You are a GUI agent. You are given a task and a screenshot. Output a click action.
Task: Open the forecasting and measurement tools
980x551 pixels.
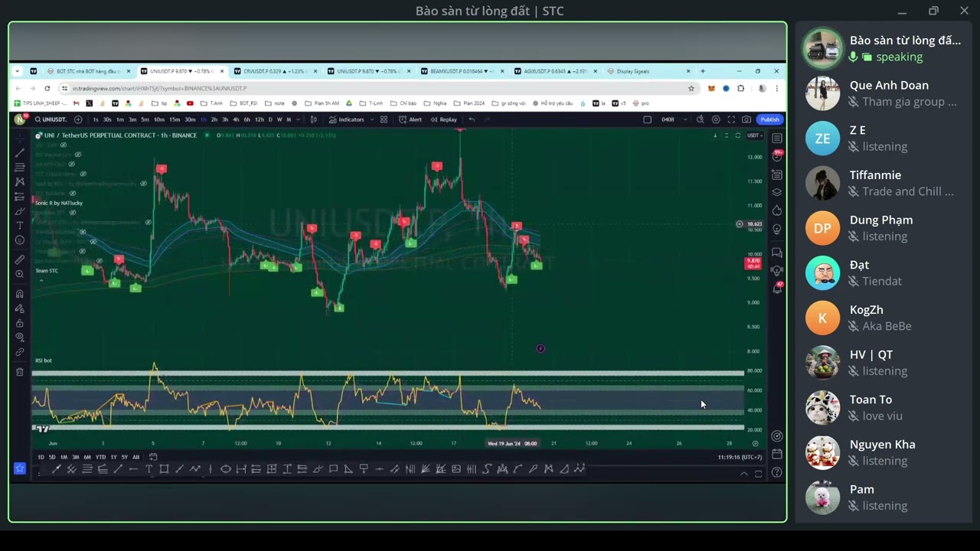click(20, 196)
